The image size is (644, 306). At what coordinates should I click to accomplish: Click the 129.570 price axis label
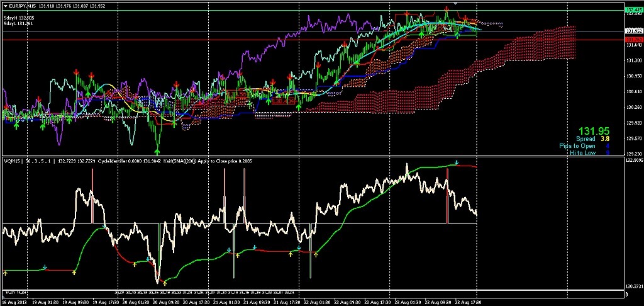point(633,139)
